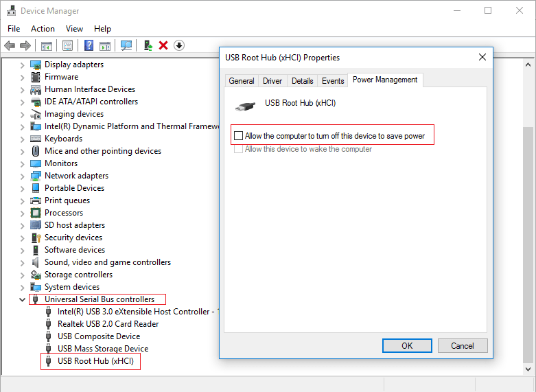
Task: Select the Print queues label
Action: [x=67, y=200]
